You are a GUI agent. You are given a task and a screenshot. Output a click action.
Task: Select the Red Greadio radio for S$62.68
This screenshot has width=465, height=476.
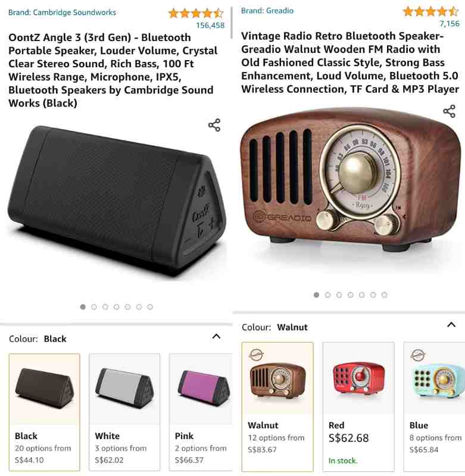click(x=358, y=407)
